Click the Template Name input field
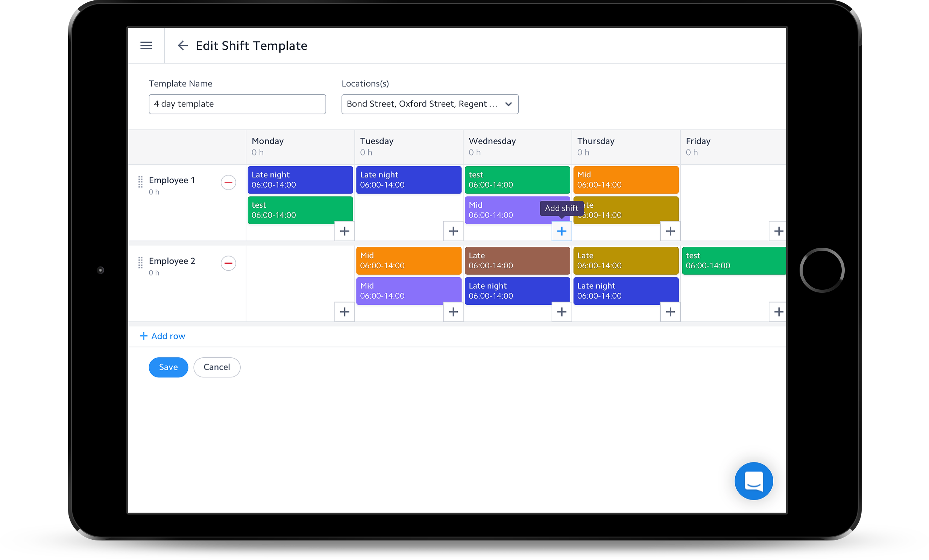The height and width of the screenshot is (560, 929). (237, 104)
